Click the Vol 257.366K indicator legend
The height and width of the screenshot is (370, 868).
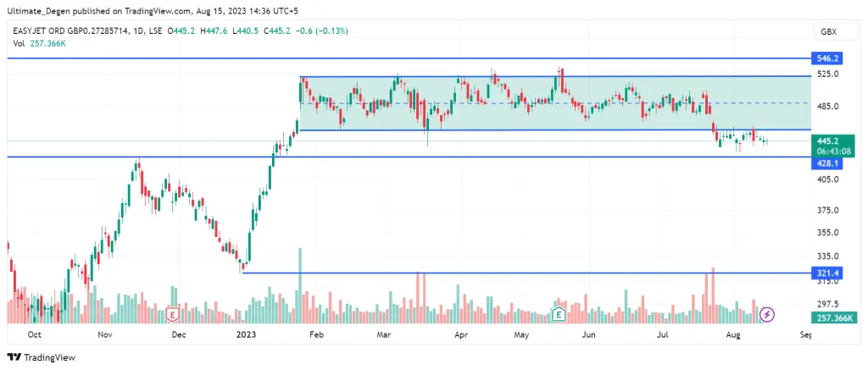click(37, 42)
